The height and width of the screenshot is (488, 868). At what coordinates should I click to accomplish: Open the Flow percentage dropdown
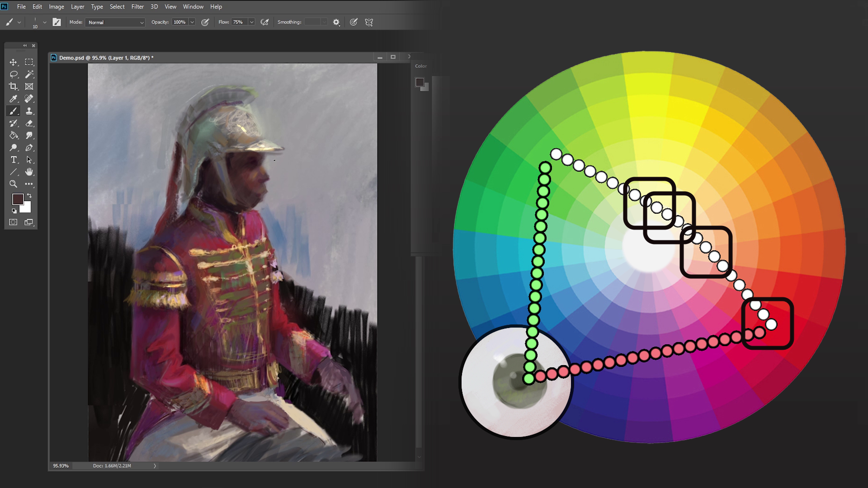click(x=251, y=21)
